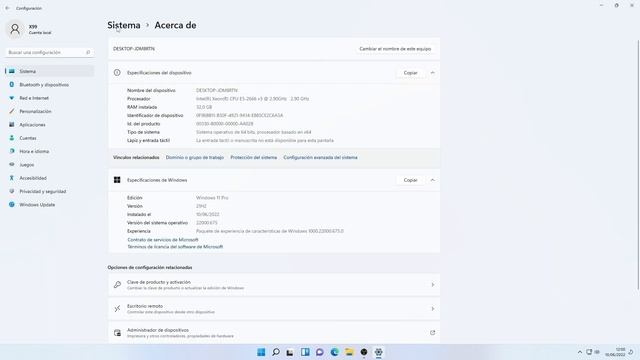Image resolution: width=640 pixels, height=360 pixels.
Task: Open Juegos settings
Action: 49,165
